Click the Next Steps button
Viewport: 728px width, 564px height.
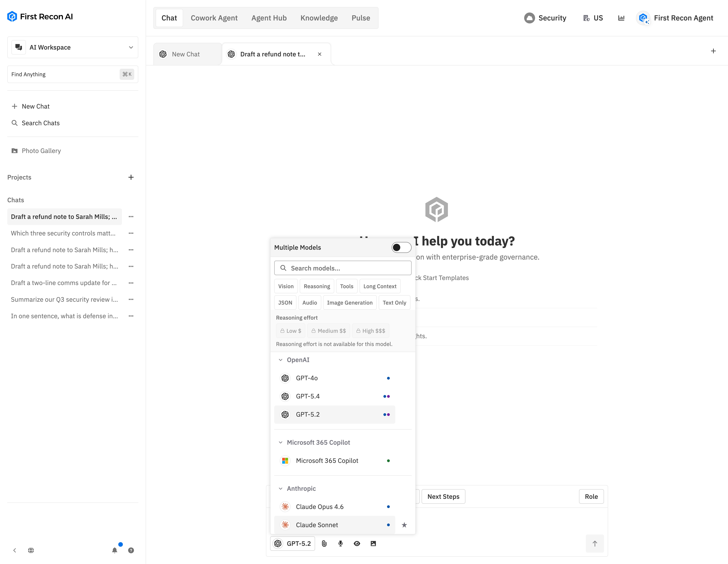tap(443, 496)
